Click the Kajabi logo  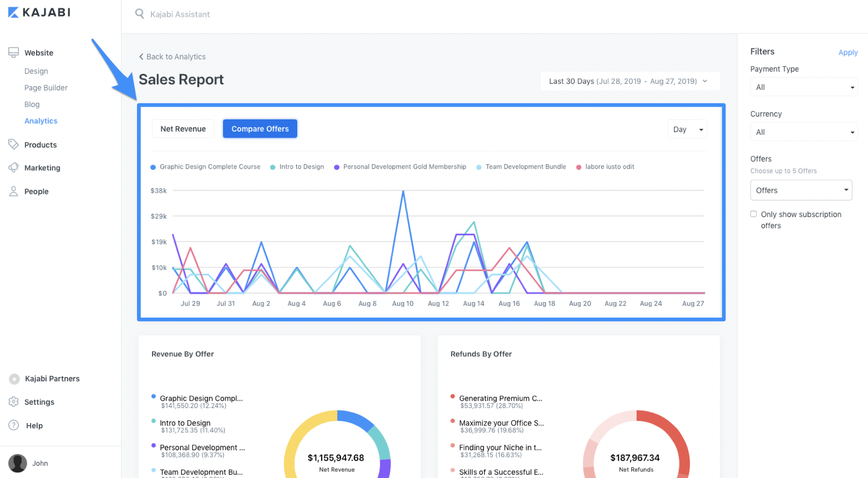pos(39,12)
